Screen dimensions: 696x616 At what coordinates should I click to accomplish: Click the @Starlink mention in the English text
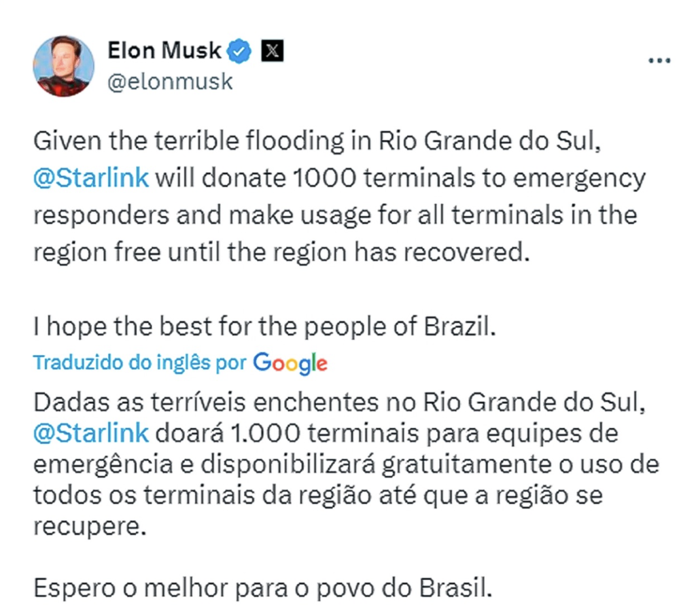(91, 179)
